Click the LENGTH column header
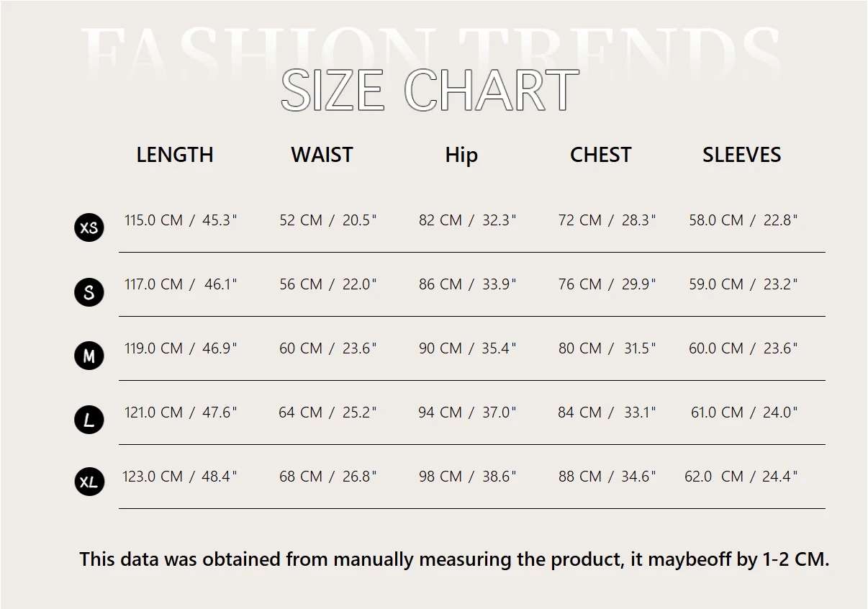The image size is (868, 609). [175, 155]
